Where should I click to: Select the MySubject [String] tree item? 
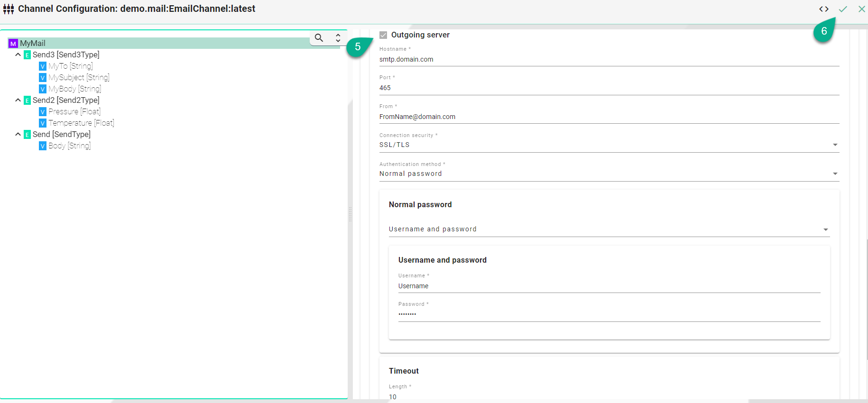pyautogui.click(x=79, y=78)
